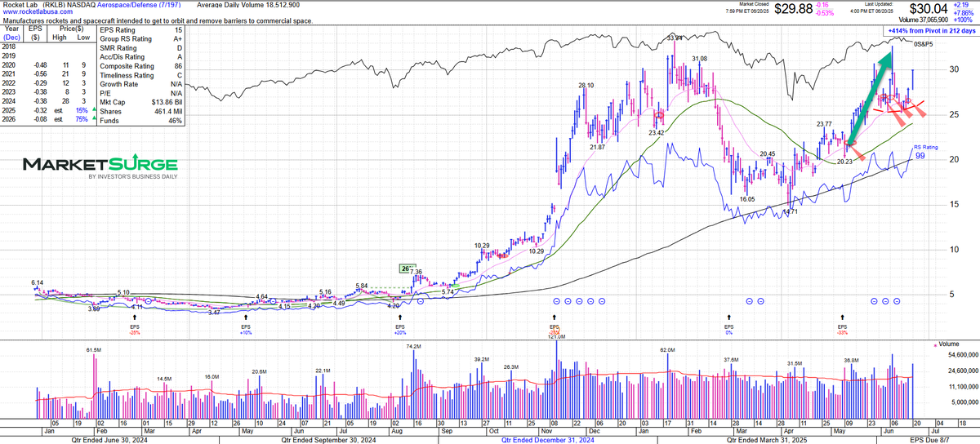Click the Qtr Ended March 31, 2025 label
The image size is (980, 444).
(x=767, y=438)
